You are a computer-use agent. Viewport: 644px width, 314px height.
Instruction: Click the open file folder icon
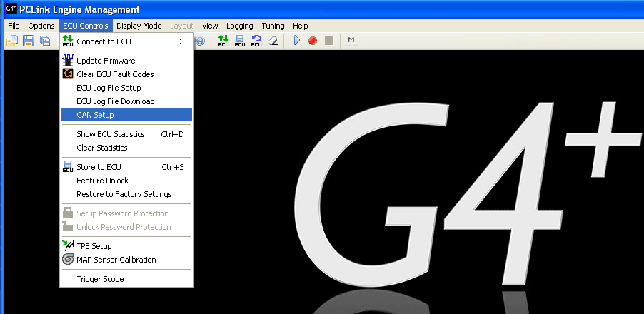point(12,41)
